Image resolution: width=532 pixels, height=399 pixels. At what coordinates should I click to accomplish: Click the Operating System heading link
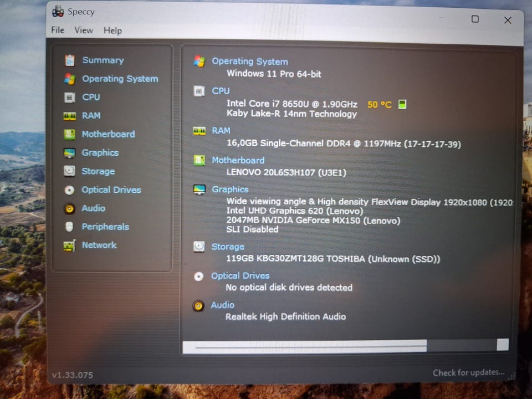tap(250, 62)
